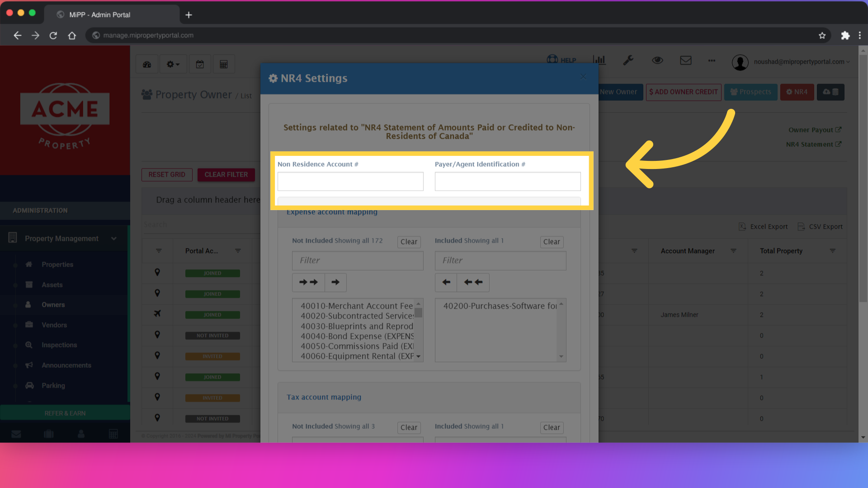Select Inspections in the sidebar menu
This screenshot has height=488, width=868.
pos(59,345)
